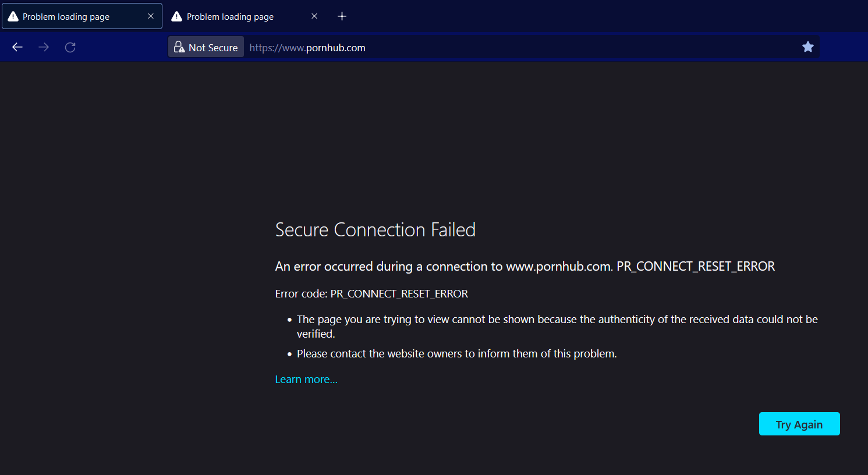The width and height of the screenshot is (868, 475).
Task: Bookmark this page with the star icon
Action: 807,47
